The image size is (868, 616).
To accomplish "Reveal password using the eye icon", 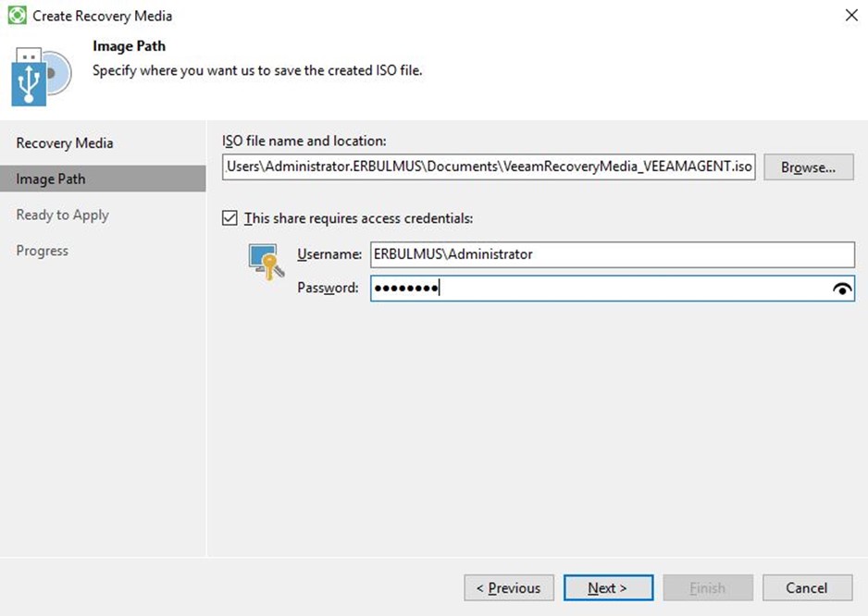I will [842, 289].
